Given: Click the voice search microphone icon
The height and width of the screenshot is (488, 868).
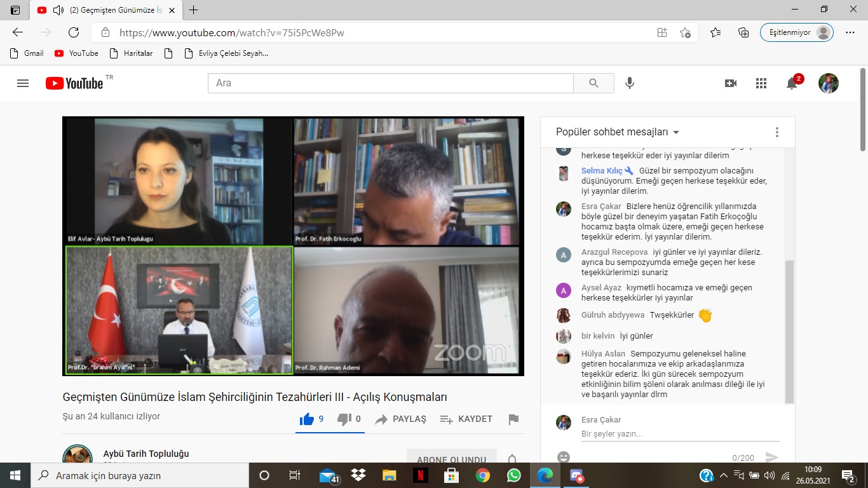Looking at the screenshot, I should [x=630, y=83].
